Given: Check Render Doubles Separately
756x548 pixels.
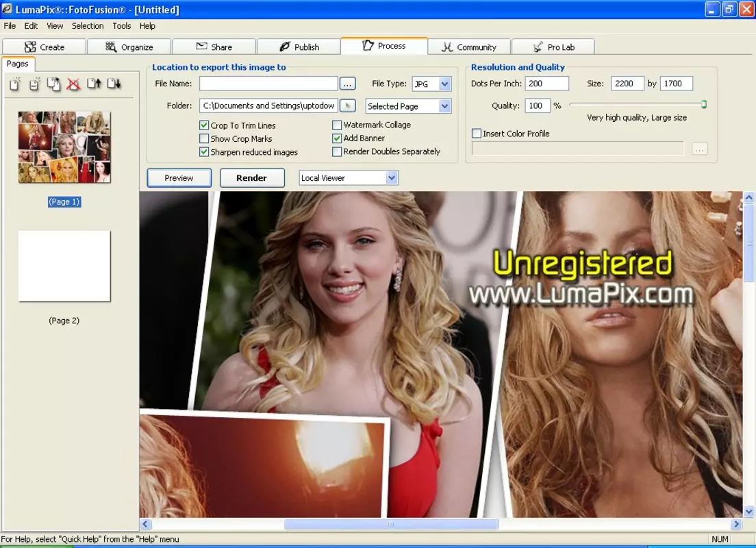Looking at the screenshot, I should [x=337, y=151].
